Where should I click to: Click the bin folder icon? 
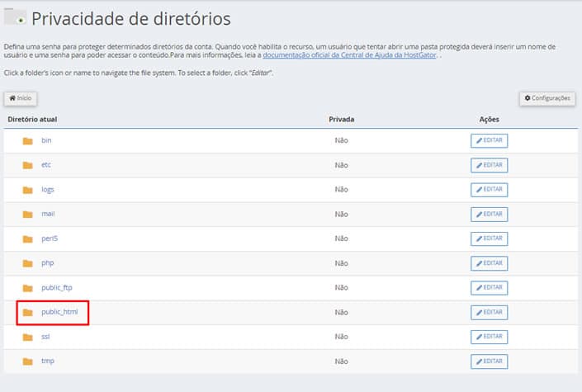(27, 141)
